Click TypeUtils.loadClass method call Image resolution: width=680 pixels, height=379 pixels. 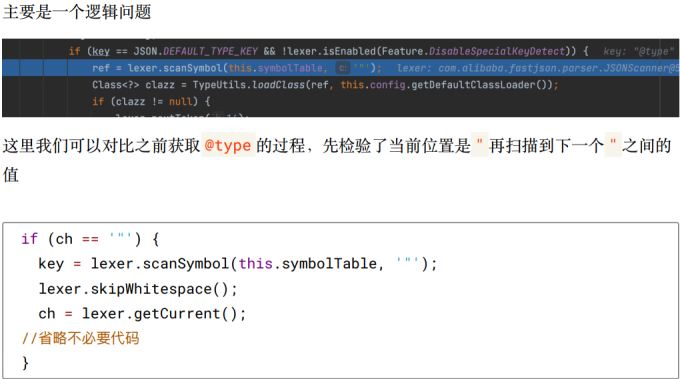(x=249, y=85)
